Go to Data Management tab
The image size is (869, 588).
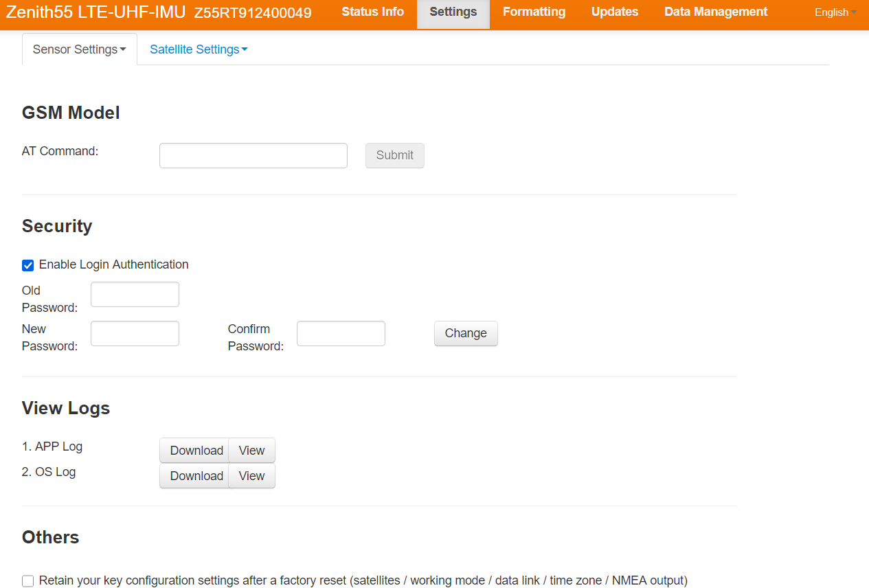point(716,12)
